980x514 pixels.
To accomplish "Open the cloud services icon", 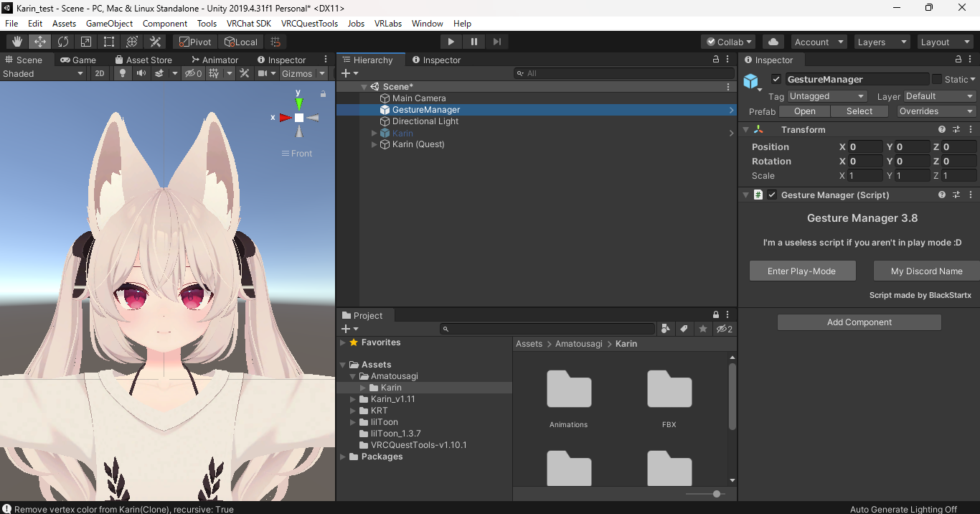I will coord(773,42).
